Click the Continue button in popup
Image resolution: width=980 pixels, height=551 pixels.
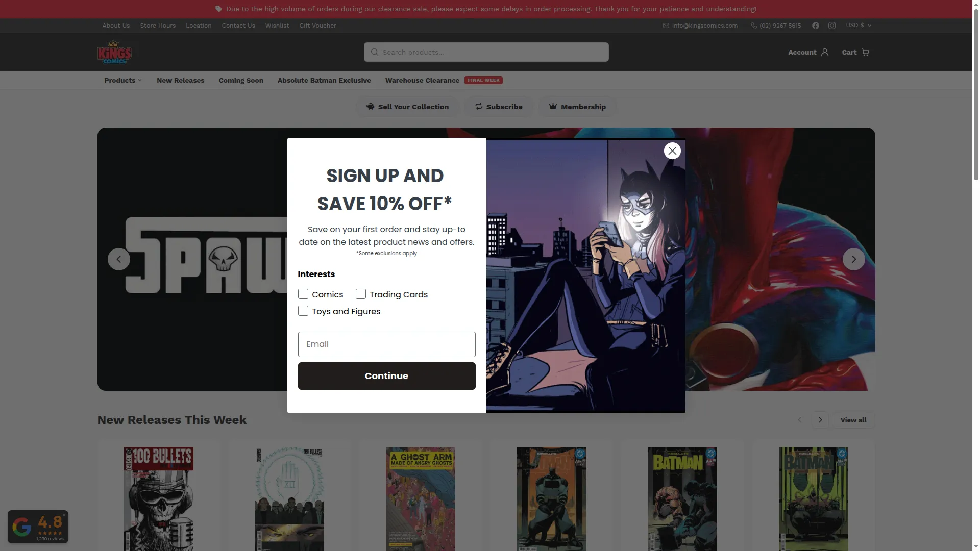click(x=386, y=376)
